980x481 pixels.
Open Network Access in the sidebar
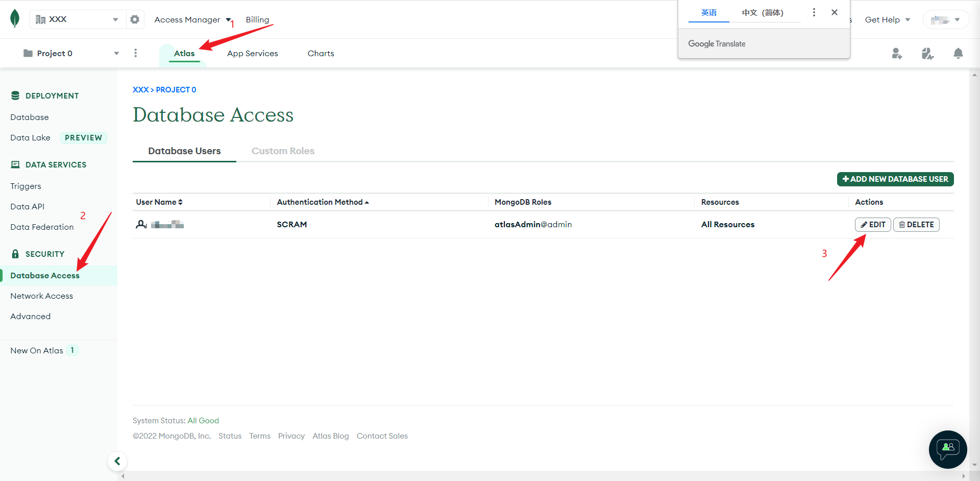click(42, 296)
